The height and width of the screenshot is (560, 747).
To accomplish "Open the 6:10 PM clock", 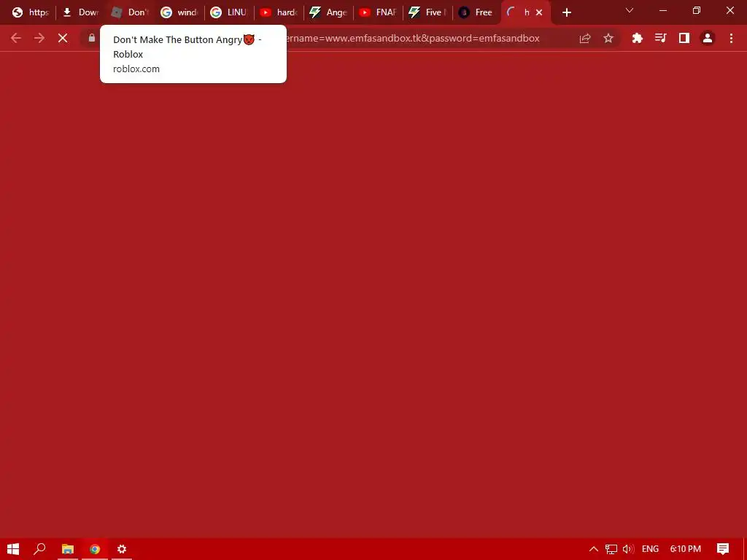I will [686, 549].
